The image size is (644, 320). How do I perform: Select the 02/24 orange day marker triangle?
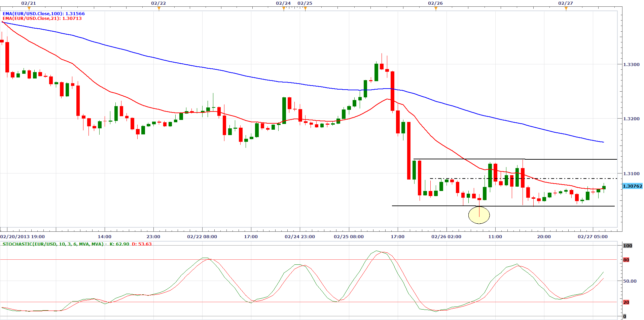click(x=284, y=8)
